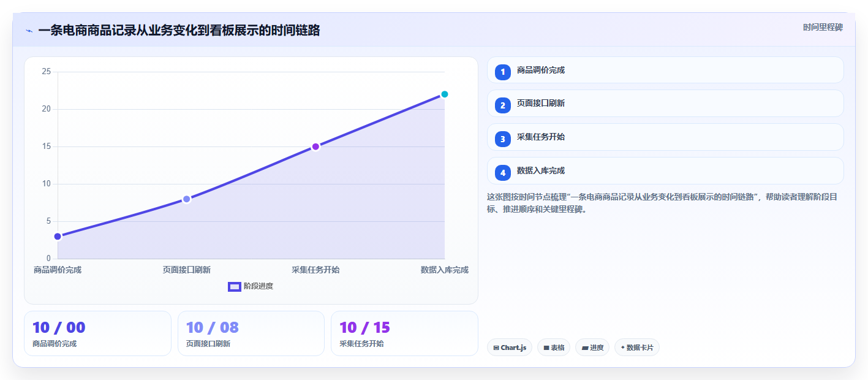The height and width of the screenshot is (380, 868).
Task: Click the y-axis value 20
Action: [x=46, y=109]
